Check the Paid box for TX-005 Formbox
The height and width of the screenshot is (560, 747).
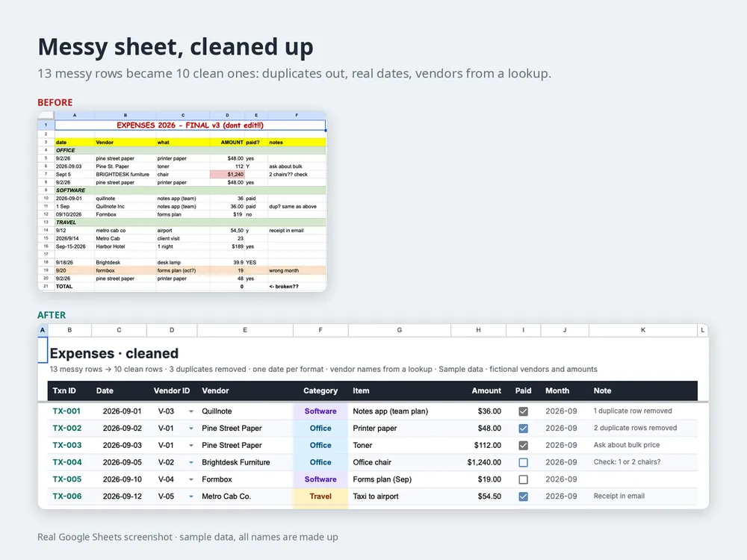click(x=523, y=479)
